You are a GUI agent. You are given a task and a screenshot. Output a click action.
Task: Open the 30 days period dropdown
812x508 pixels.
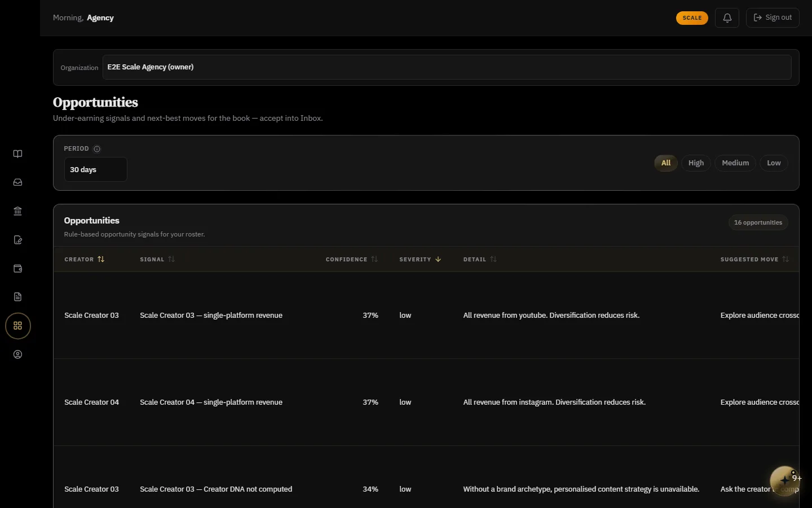point(95,169)
